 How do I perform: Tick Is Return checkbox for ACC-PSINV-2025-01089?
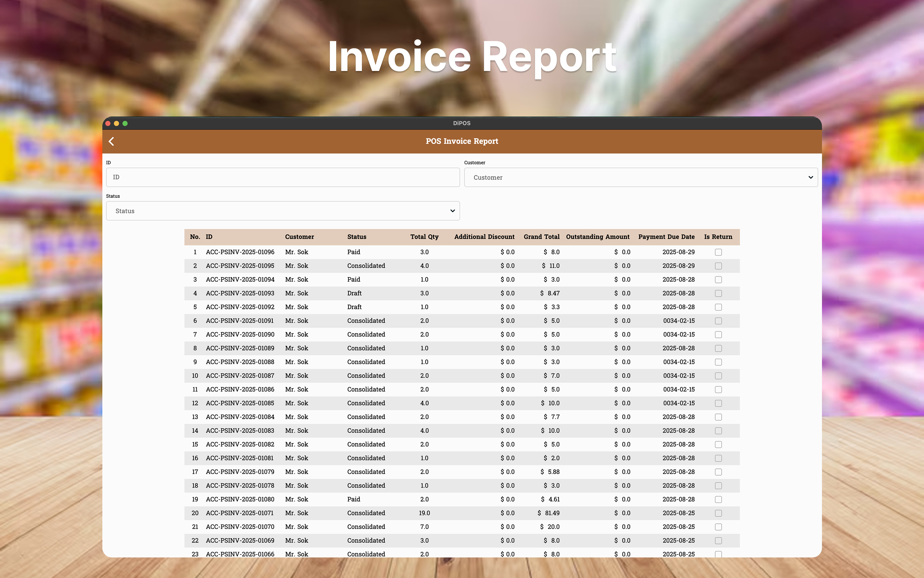point(718,349)
